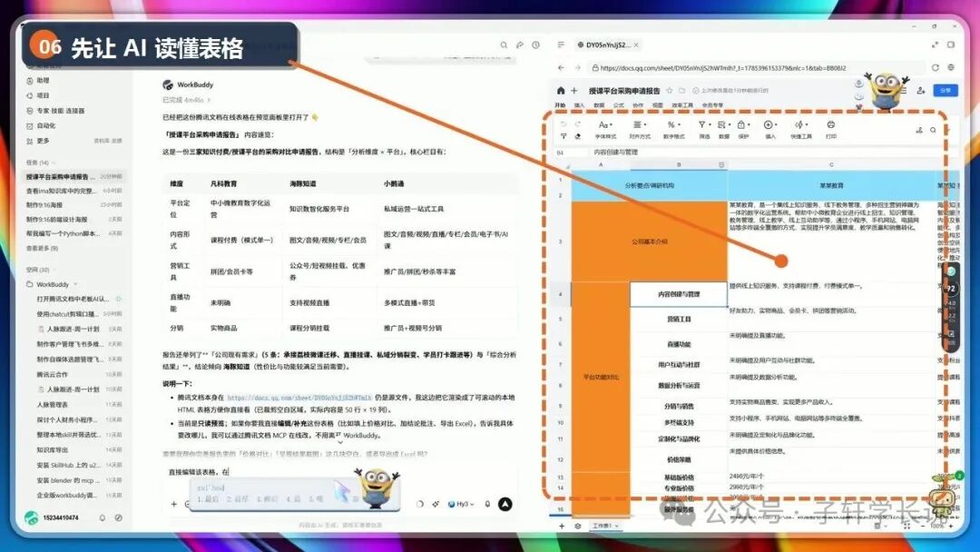This screenshot has width=980, height=552.
Task: Open task 制作9:16海报 in sidebar
Action: (x=73, y=205)
